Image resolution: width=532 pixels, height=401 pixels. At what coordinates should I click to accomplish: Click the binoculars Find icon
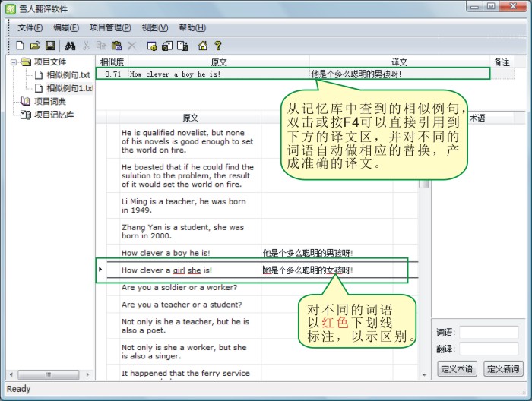70,46
